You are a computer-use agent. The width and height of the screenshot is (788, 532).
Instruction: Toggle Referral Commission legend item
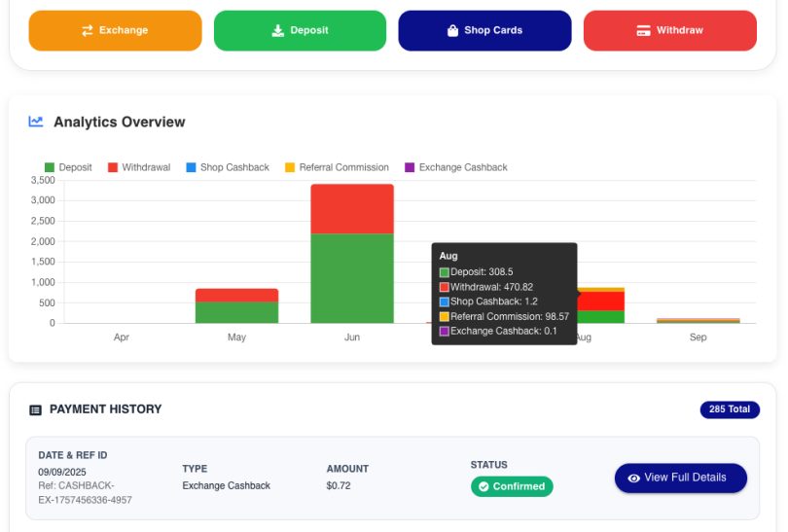tap(336, 167)
